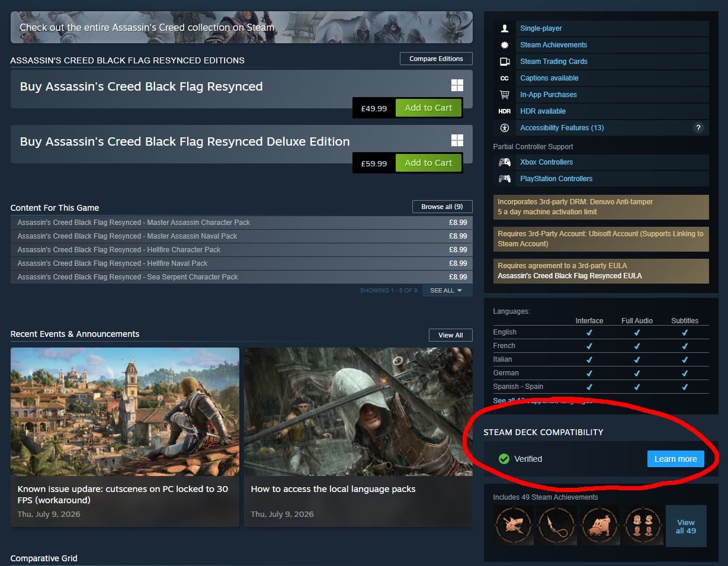Click the Steam Achievements star icon
Viewport: 728px width, 566px height.
(505, 45)
